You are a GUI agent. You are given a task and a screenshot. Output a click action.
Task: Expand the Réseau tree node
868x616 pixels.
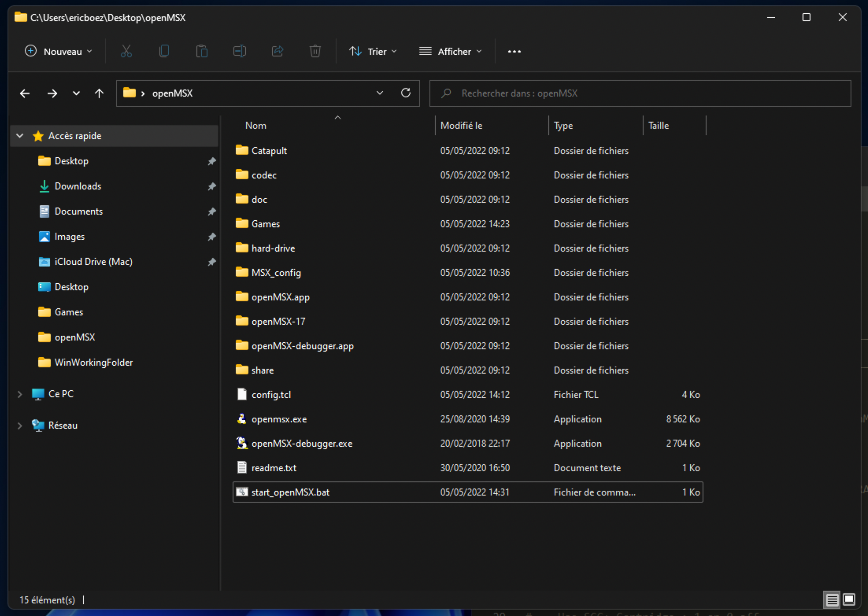coord(20,426)
